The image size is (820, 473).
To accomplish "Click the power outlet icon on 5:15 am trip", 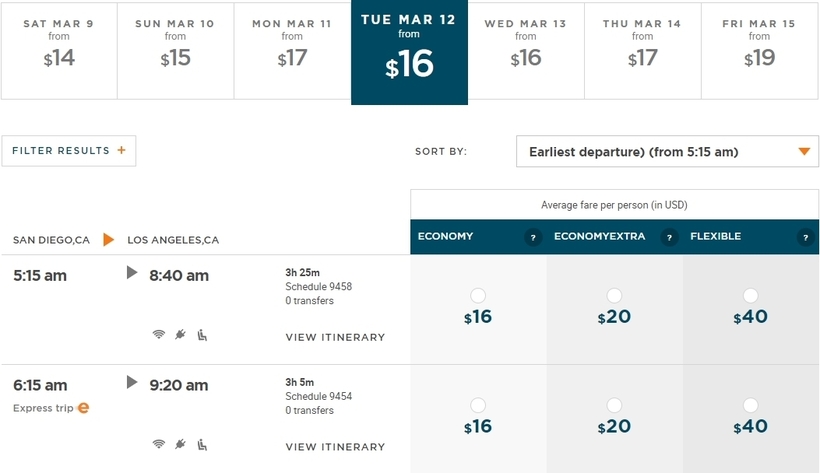I will 180,334.
